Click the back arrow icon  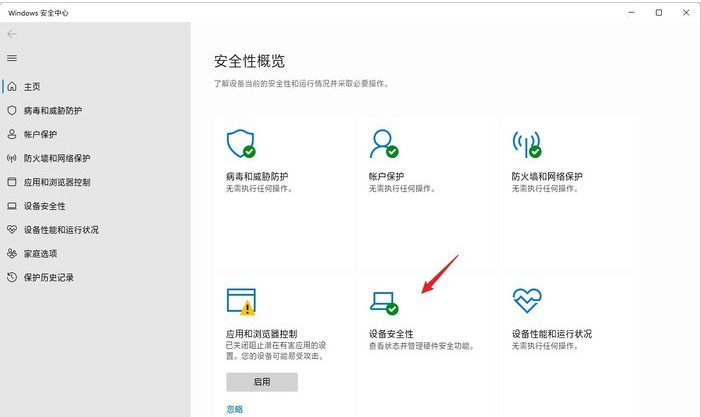[12, 34]
